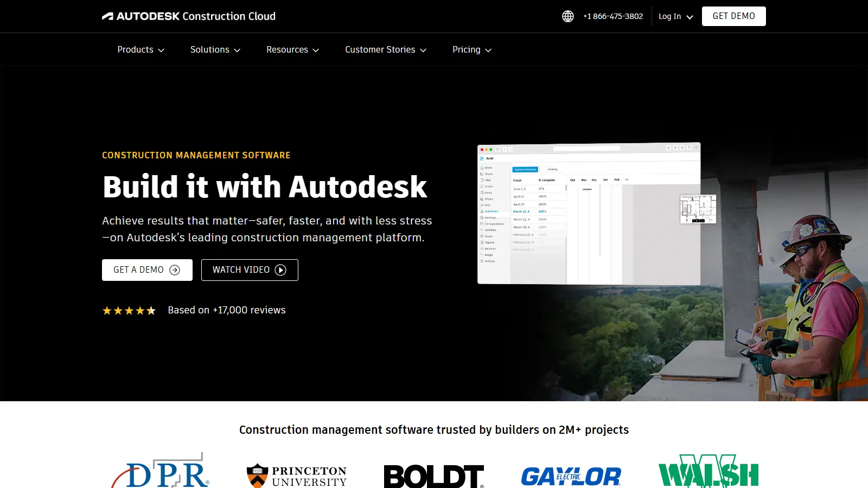Viewport: 868px width, 488px height.
Task: Click the five-star rating stars
Action: pos(129,310)
